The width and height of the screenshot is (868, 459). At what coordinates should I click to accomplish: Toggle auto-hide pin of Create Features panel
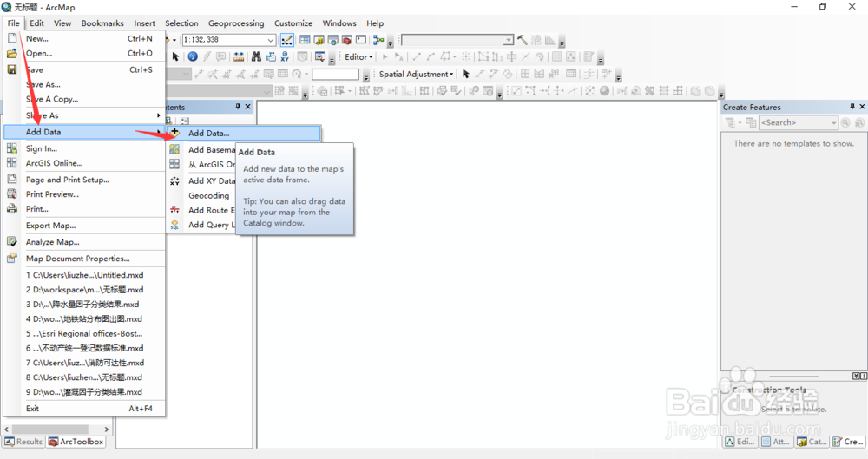pos(852,107)
